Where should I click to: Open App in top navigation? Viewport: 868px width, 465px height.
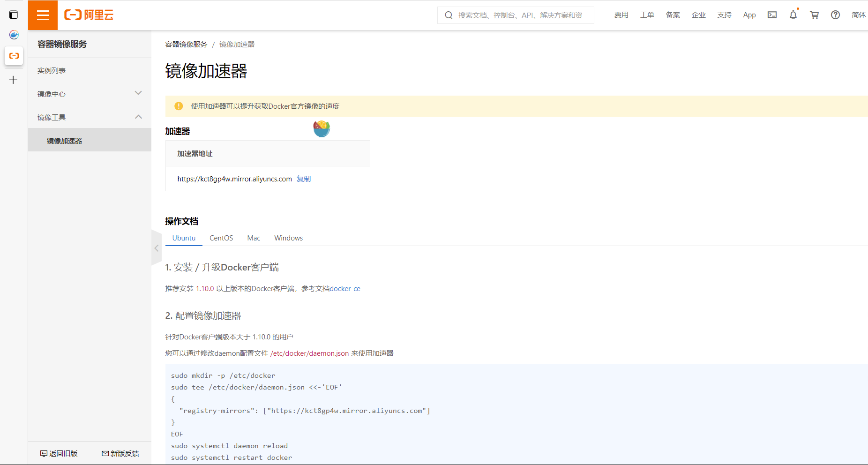coord(749,15)
